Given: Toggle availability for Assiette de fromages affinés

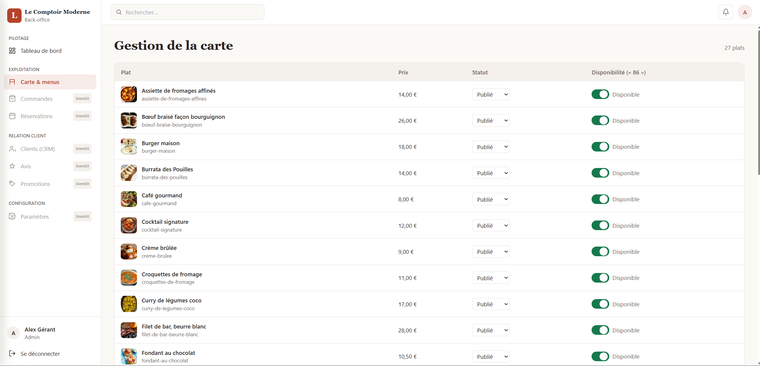Looking at the screenshot, I should coord(600,95).
